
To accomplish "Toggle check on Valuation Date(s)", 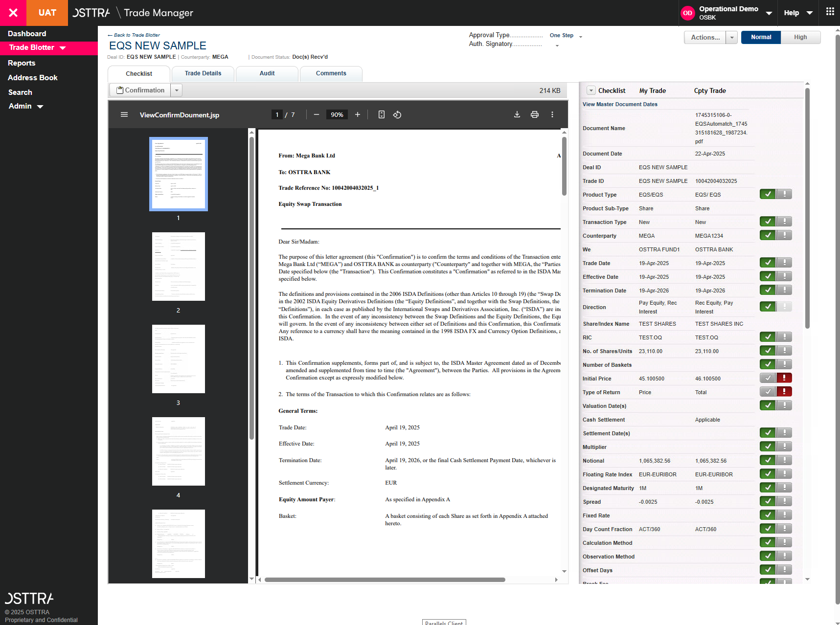I will click(768, 405).
